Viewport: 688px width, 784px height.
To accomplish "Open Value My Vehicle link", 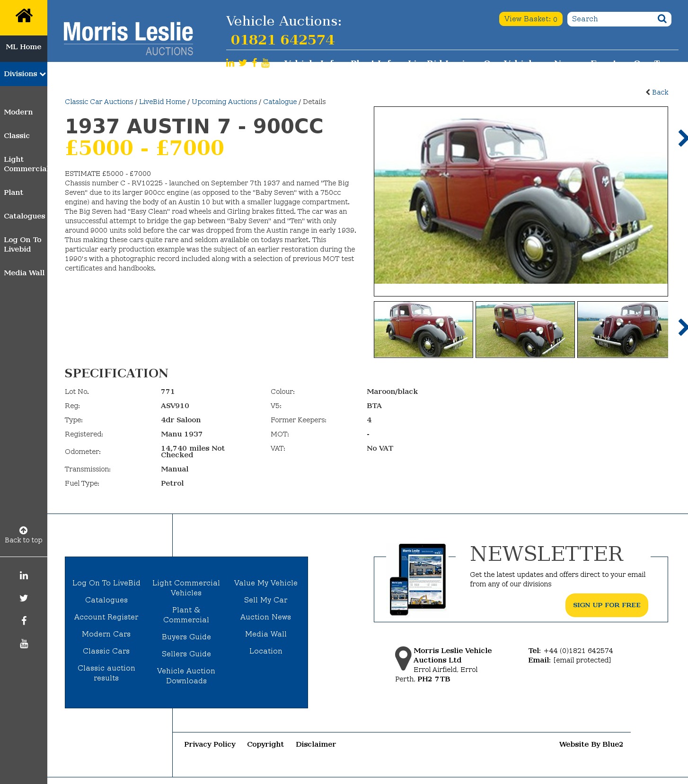I will click(266, 583).
